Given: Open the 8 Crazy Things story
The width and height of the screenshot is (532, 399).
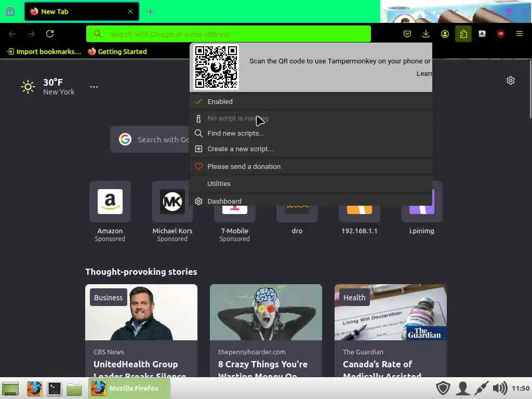Looking at the screenshot, I should pyautogui.click(x=266, y=331).
